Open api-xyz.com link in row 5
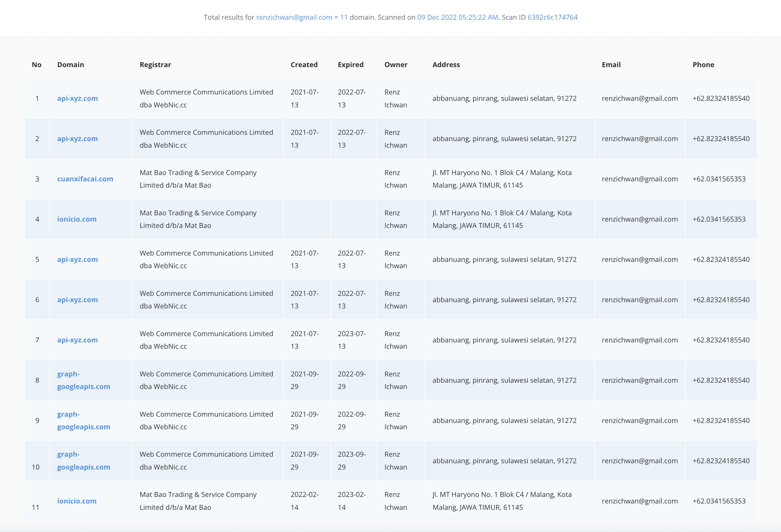781x532 pixels. [77, 260]
